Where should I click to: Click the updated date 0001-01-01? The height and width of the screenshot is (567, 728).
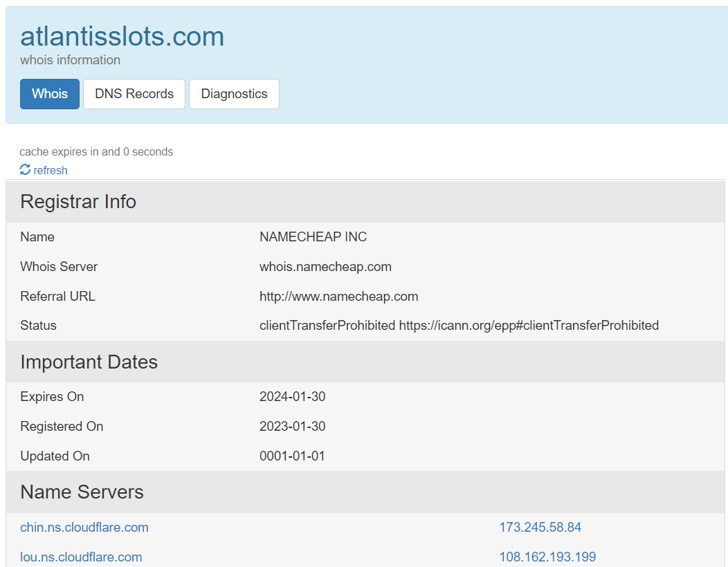click(x=291, y=456)
